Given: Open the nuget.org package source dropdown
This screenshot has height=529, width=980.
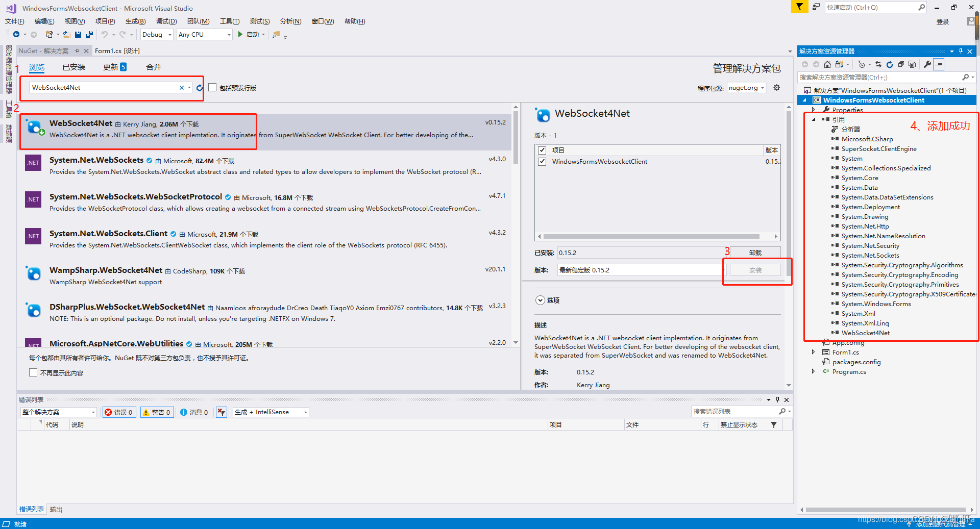Looking at the screenshot, I should point(746,88).
